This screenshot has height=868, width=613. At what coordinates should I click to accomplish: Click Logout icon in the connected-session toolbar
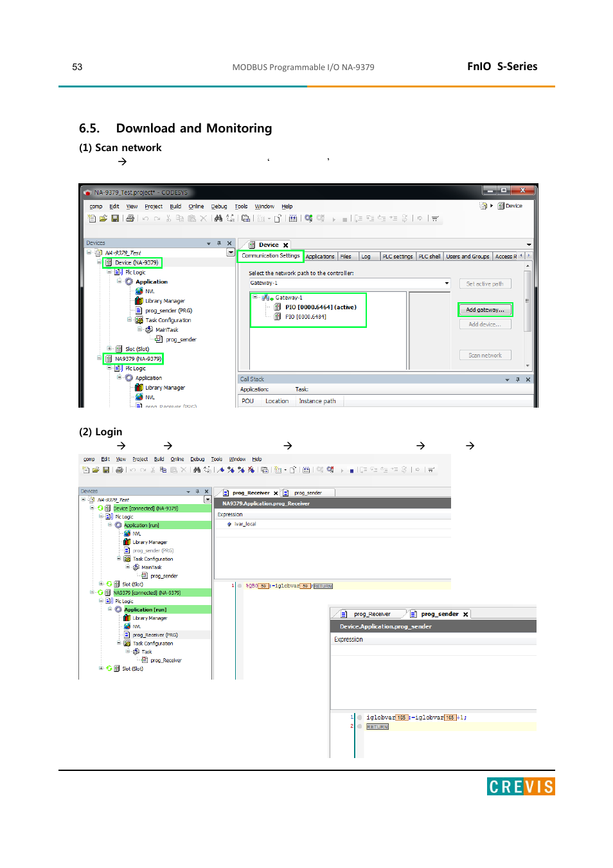pos(330,470)
